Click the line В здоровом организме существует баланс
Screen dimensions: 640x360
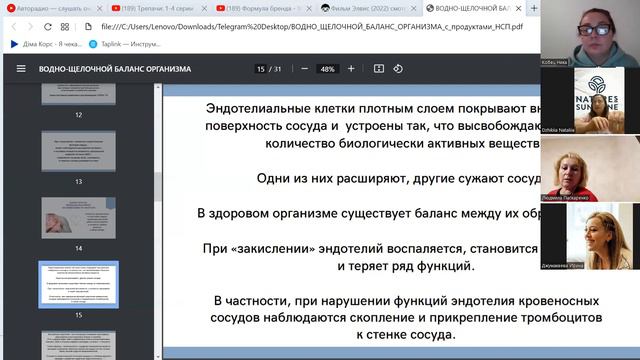(369, 213)
